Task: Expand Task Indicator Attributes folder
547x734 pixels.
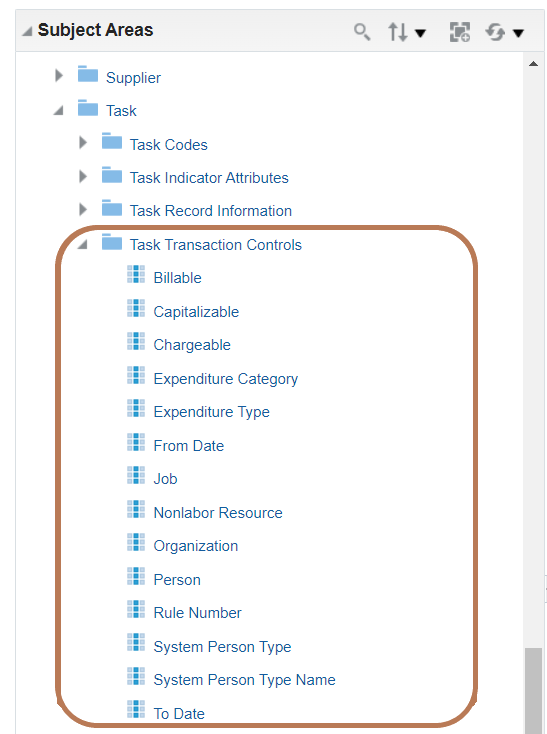Action: pyautogui.click(x=83, y=176)
